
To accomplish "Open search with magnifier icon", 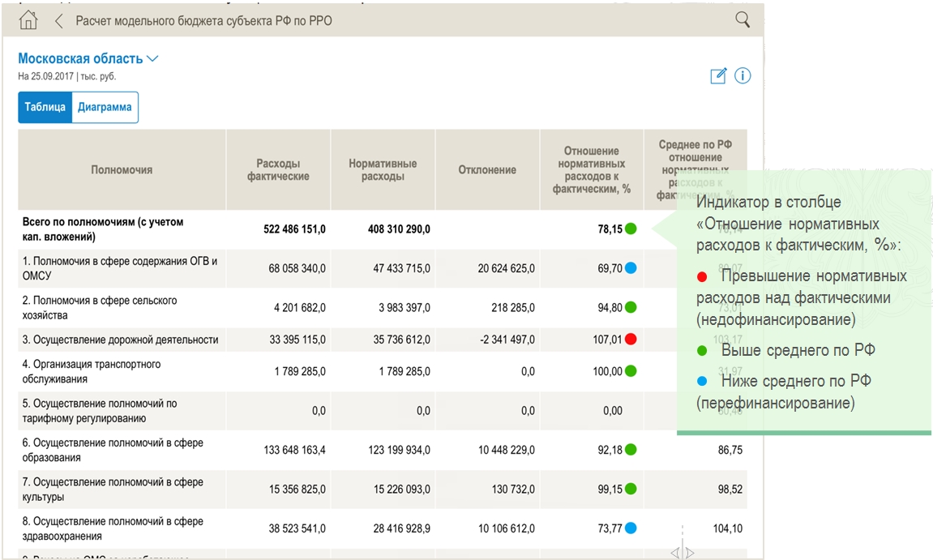I will 742,19.
